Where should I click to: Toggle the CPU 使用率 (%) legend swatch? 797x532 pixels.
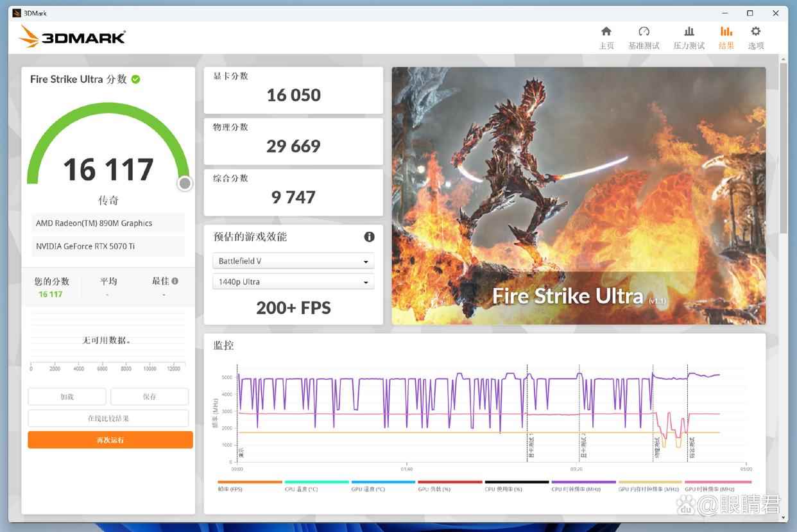click(x=517, y=482)
